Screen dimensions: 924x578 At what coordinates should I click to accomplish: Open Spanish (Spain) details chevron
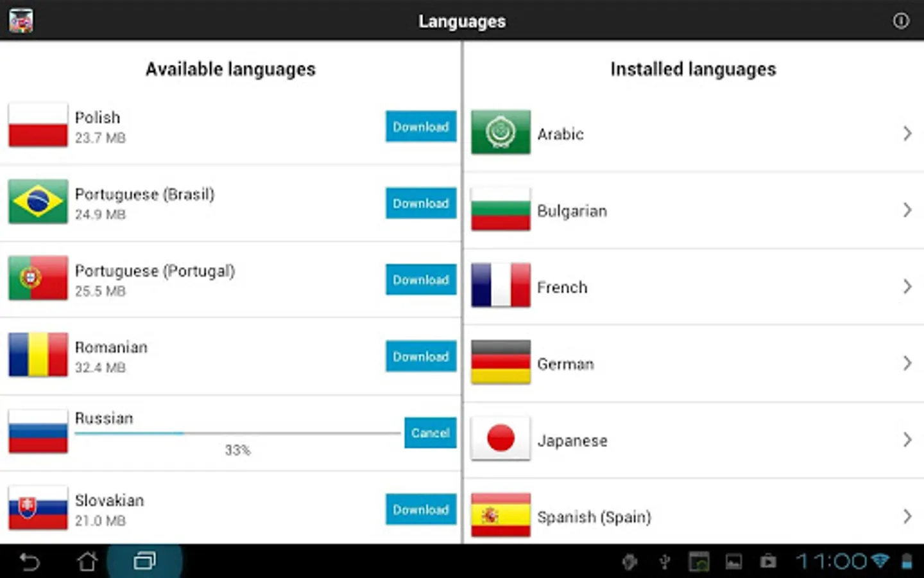pyautogui.click(x=907, y=516)
